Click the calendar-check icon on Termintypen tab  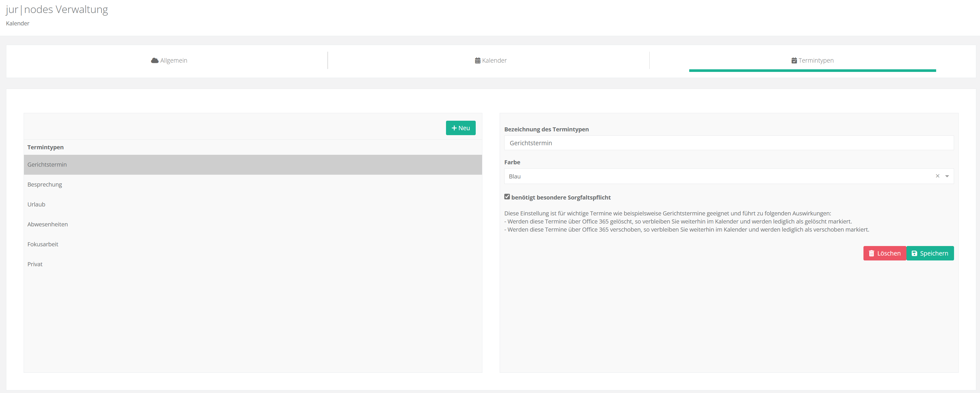[x=794, y=61]
